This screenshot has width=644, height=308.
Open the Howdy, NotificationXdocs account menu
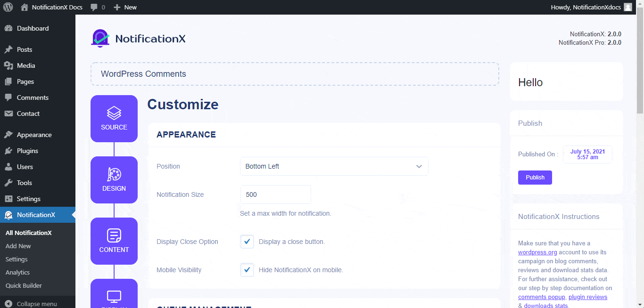591,7
